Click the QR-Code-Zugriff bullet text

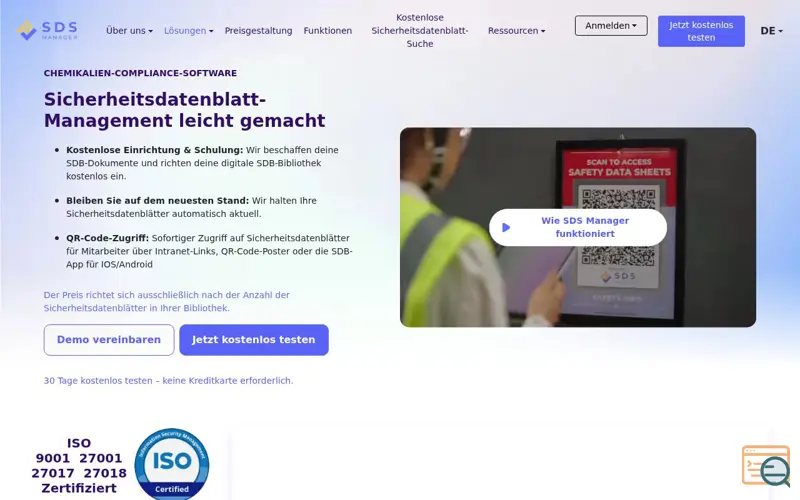209,251
